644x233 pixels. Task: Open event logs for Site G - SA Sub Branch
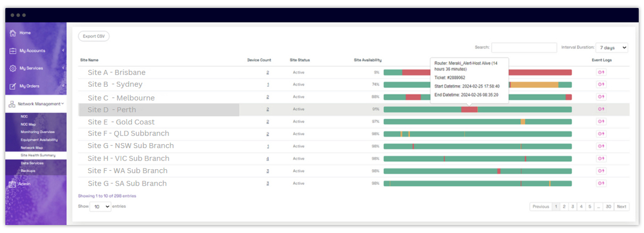[x=601, y=184]
